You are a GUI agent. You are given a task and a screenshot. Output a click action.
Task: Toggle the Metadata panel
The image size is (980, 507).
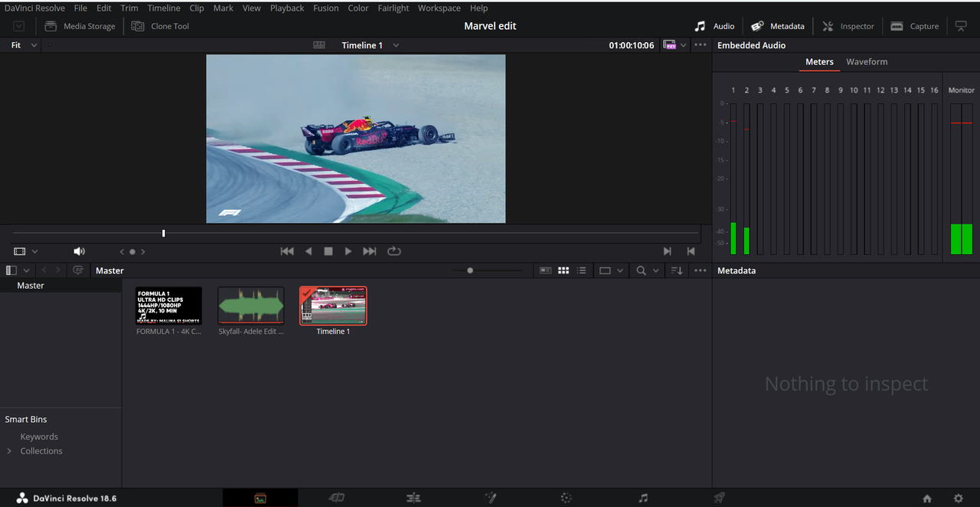(x=778, y=26)
